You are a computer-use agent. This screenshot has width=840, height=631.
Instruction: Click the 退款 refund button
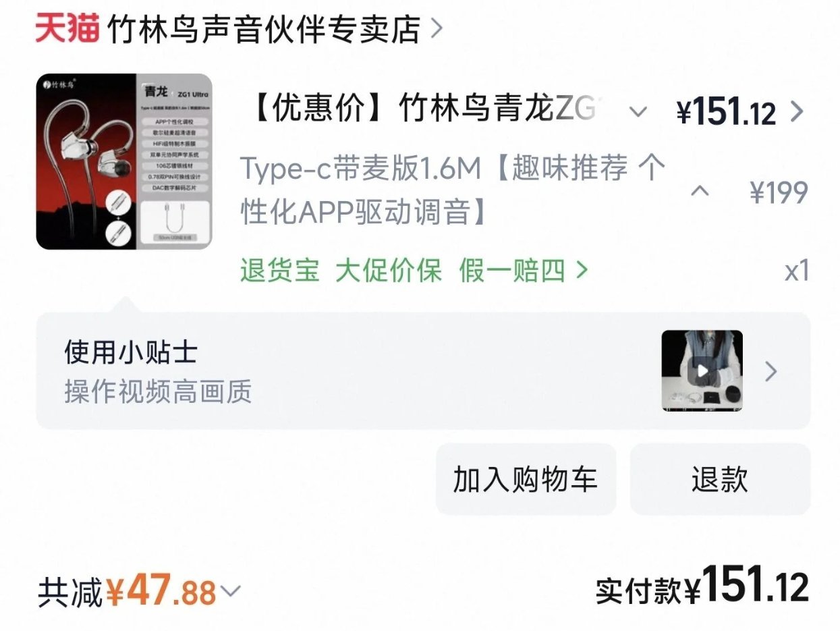point(720,479)
